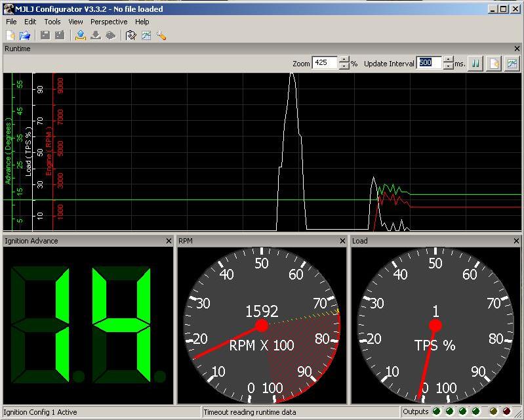
Task: Minimize the MJLJ Configurator window
Action: (493, 9)
